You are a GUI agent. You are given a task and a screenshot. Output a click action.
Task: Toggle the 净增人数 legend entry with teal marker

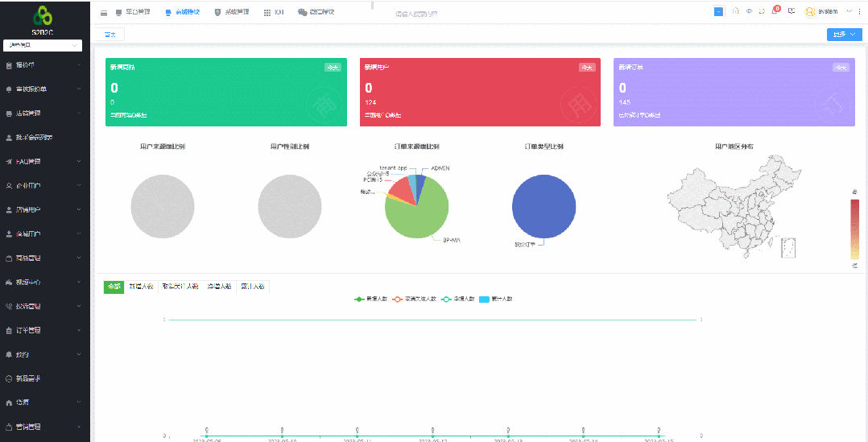pos(458,299)
